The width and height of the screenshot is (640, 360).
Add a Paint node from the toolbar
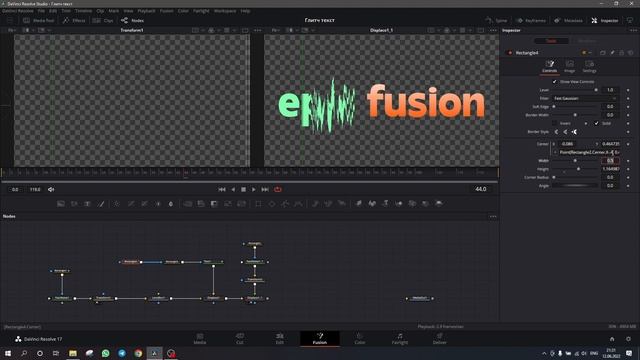click(x=101, y=203)
